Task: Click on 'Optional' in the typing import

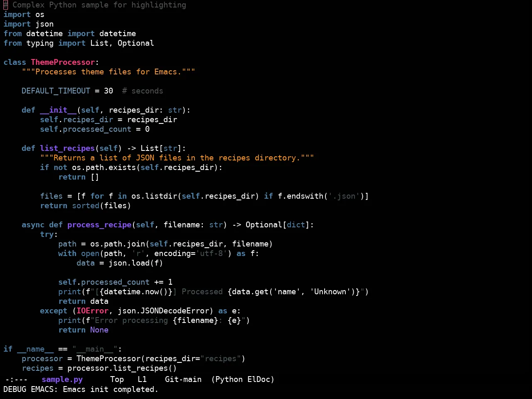Action: click(136, 43)
